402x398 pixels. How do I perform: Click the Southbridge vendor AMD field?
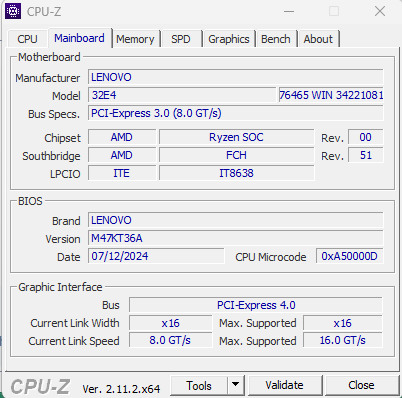tap(122, 155)
